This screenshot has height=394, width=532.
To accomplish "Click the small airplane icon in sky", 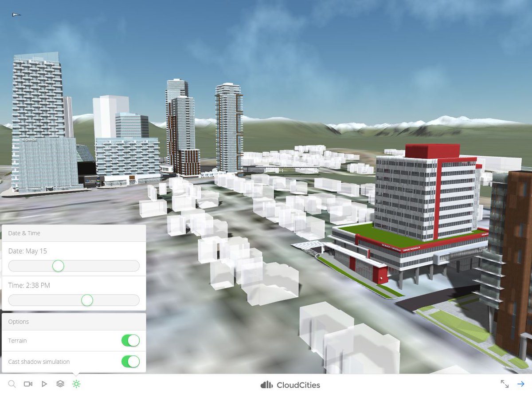I will 17,15.
